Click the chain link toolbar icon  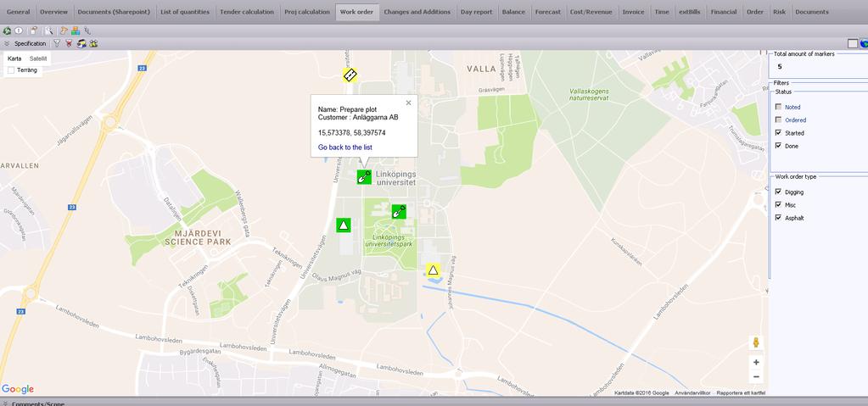click(87, 31)
